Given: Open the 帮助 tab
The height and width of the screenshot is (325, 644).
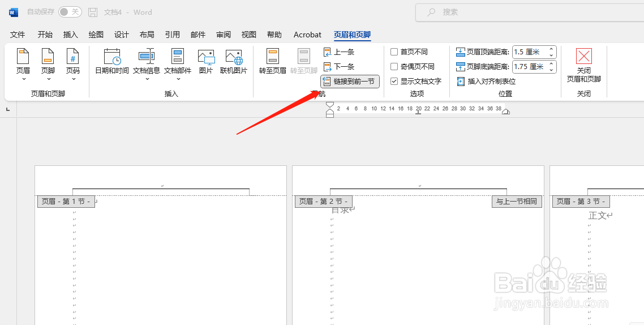Looking at the screenshot, I should pos(274,35).
